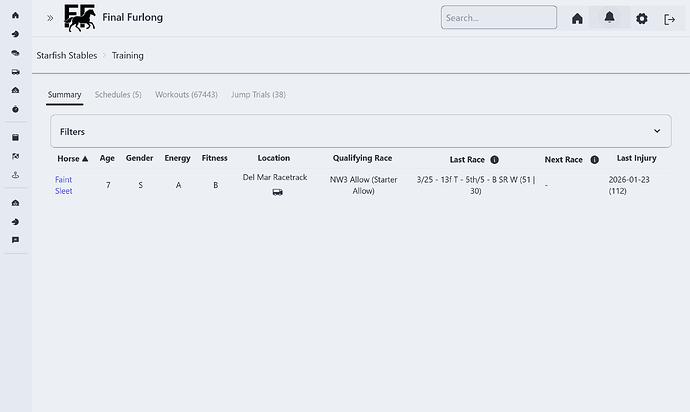Open the barn icon in the bottom sidebar group

pos(15,203)
